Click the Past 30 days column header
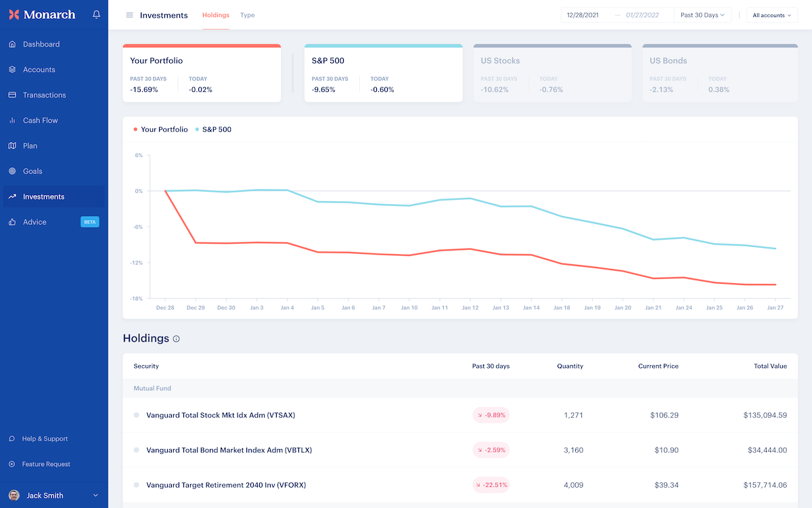The width and height of the screenshot is (812, 508). (491, 366)
